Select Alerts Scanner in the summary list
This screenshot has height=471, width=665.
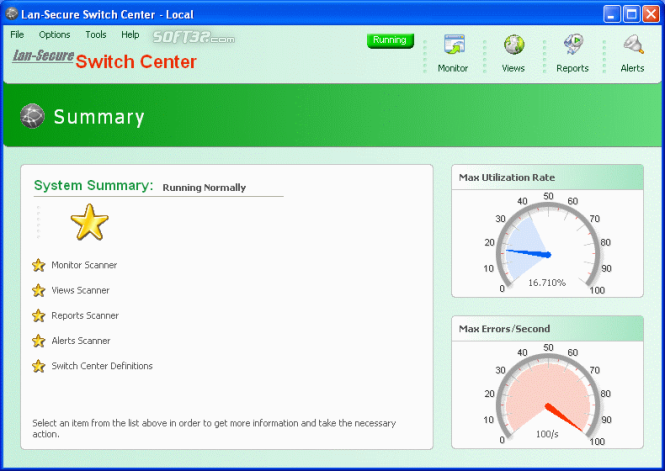coord(81,341)
